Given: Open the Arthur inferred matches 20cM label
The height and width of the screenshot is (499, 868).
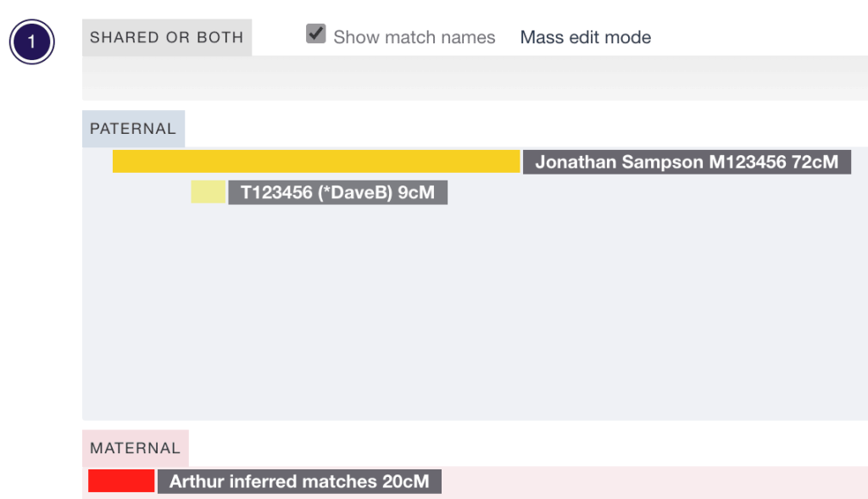Looking at the screenshot, I should click(298, 481).
